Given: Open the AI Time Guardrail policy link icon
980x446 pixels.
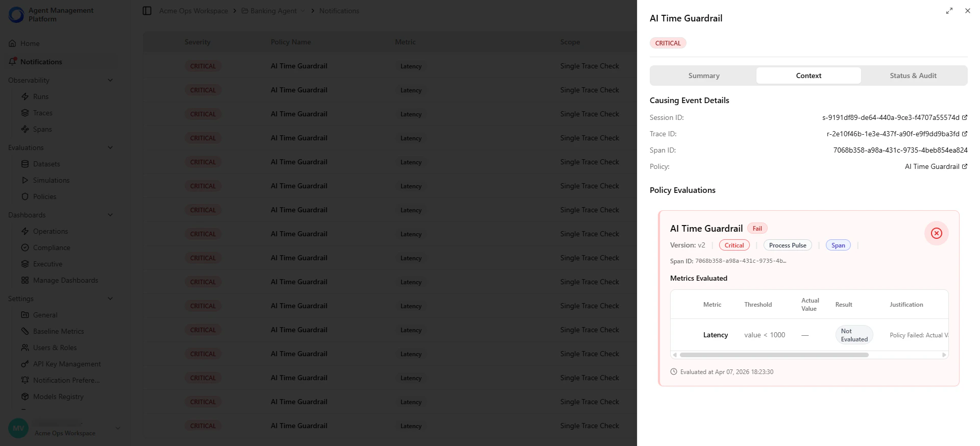Looking at the screenshot, I should 965,166.
